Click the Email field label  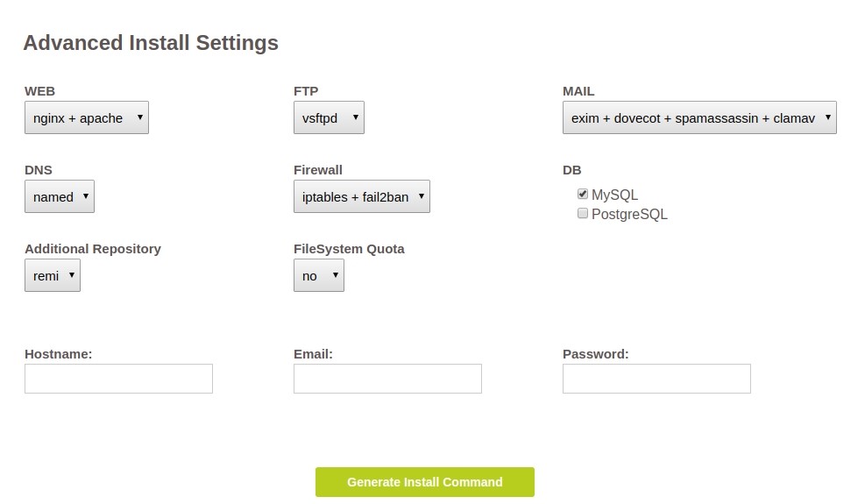313,354
